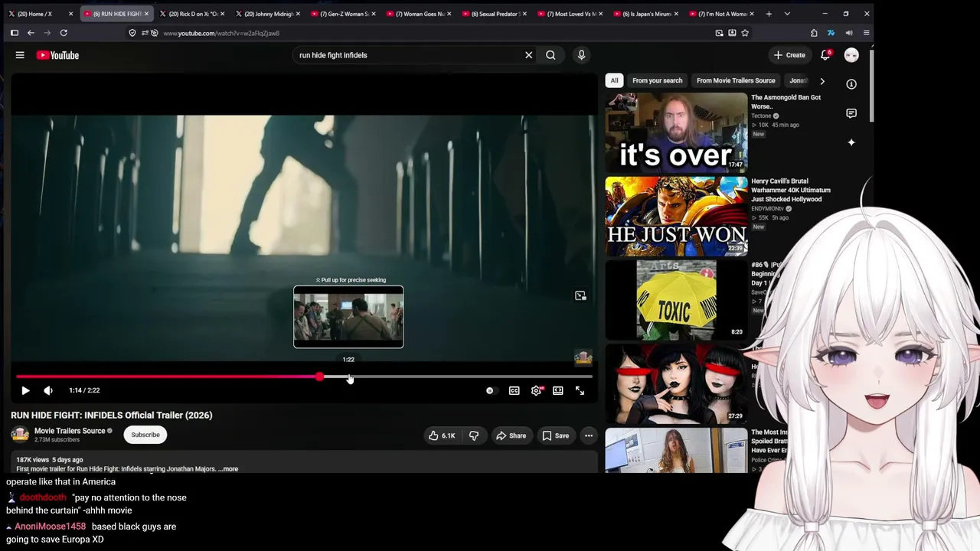This screenshot has width=980, height=551.
Task: Toggle closed captions
Action: (x=514, y=390)
